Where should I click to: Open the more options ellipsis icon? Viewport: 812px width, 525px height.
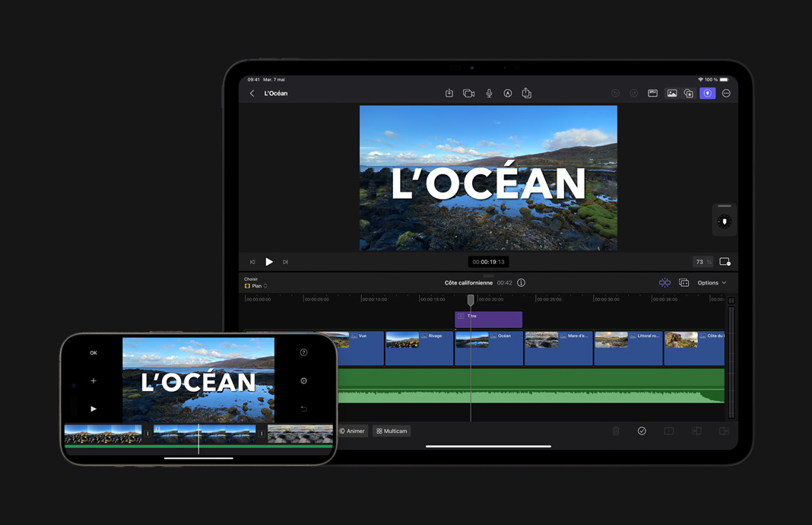[x=725, y=93]
